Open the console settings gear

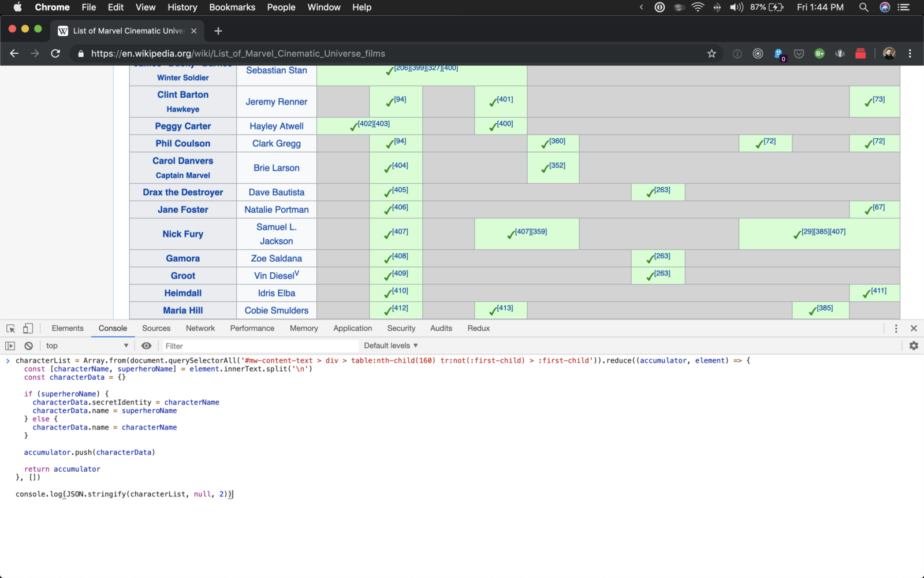click(914, 346)
